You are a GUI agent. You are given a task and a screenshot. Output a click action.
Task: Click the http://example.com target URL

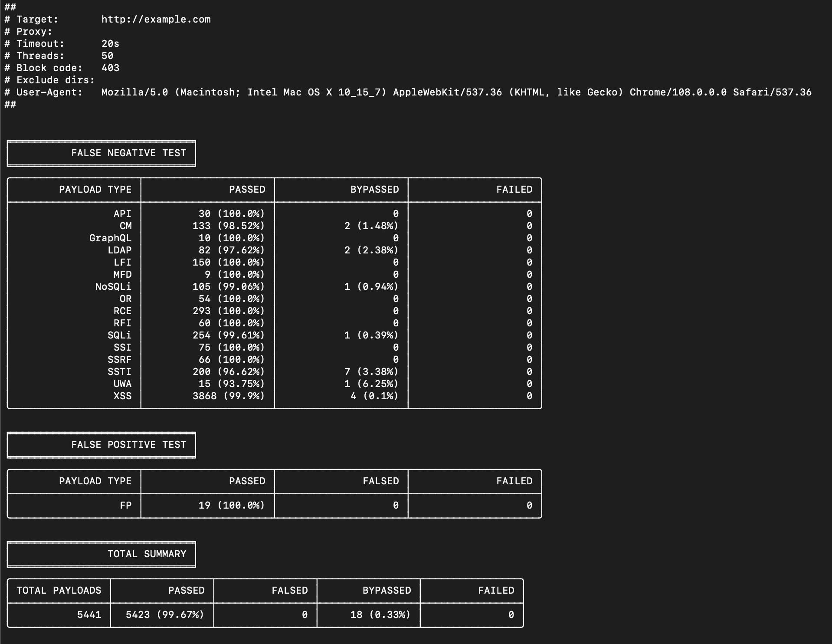(156, 20)
